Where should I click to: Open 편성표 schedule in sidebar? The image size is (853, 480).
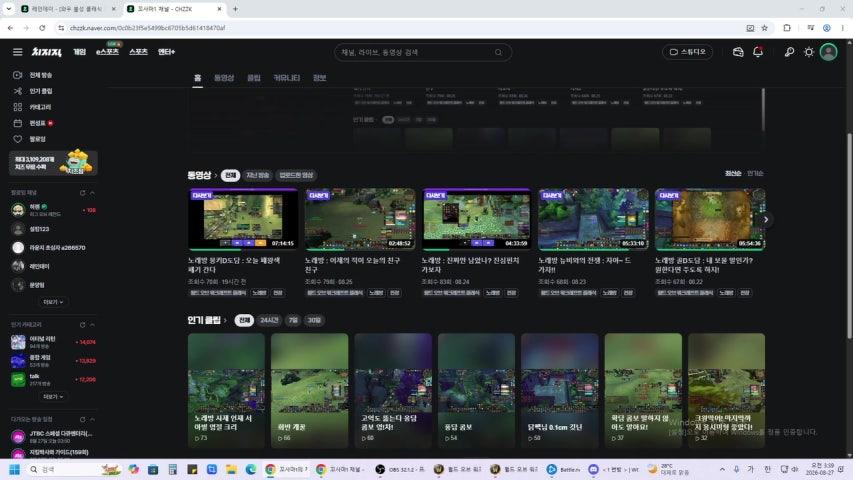pos(34,123)
